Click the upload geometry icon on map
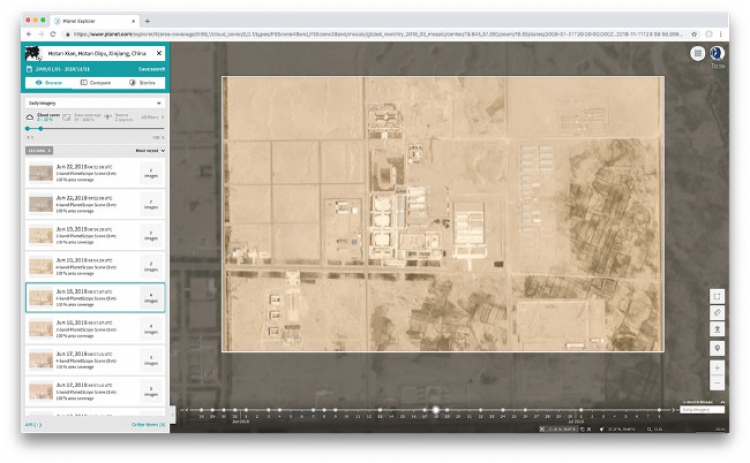The width and height of the screenshot is (750, 463). click(x=717, y=329)
